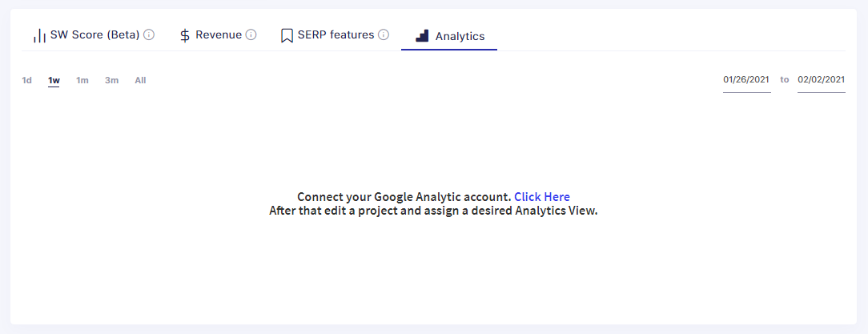Show All time range data

point(140,80)
